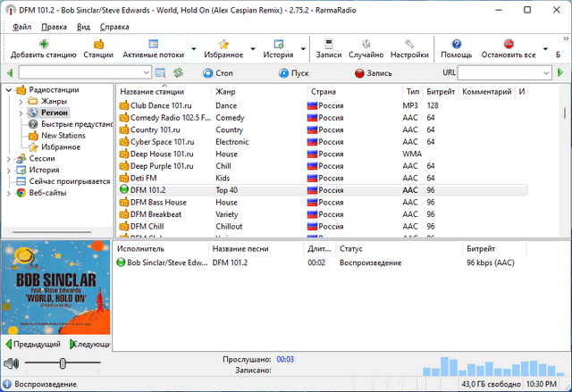Click the Add Station (Добавить станцию) icon
Image resolution: width=572 pixels, height=392 pixels.
tap(43, 44)
